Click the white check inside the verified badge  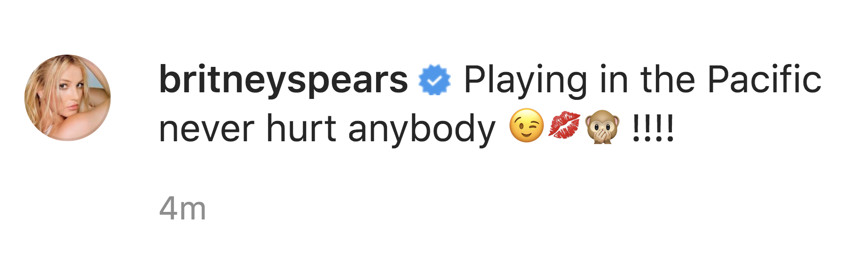pyautogui.click(x=435, y=80)
